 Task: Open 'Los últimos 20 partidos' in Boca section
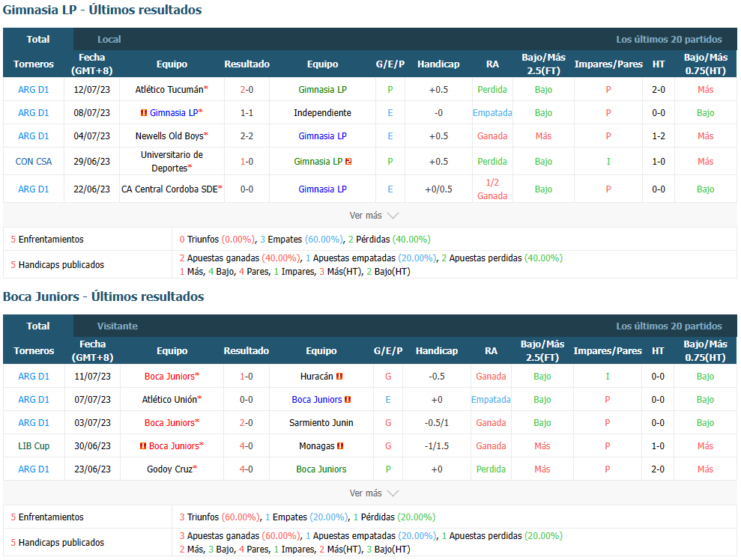coord(668,326)
